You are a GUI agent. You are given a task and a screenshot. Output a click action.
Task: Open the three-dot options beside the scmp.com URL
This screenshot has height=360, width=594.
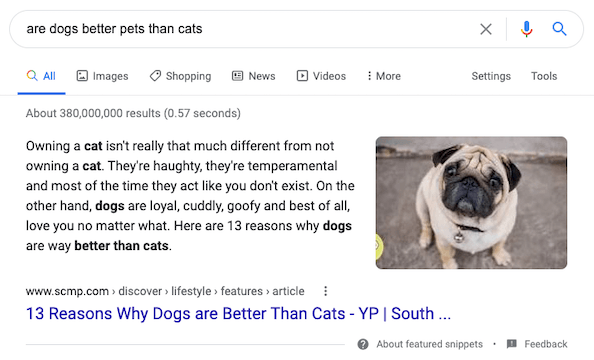click(325, 291)
